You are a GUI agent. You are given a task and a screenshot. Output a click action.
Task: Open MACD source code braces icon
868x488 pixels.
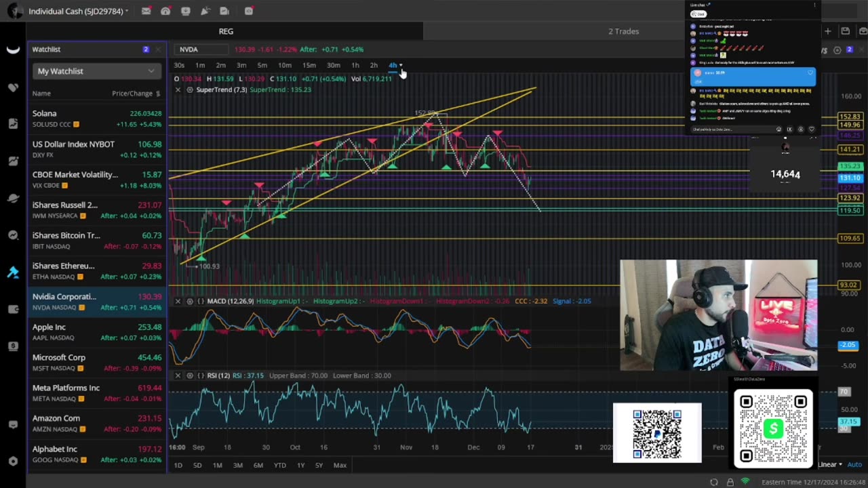tap(201, 301)
